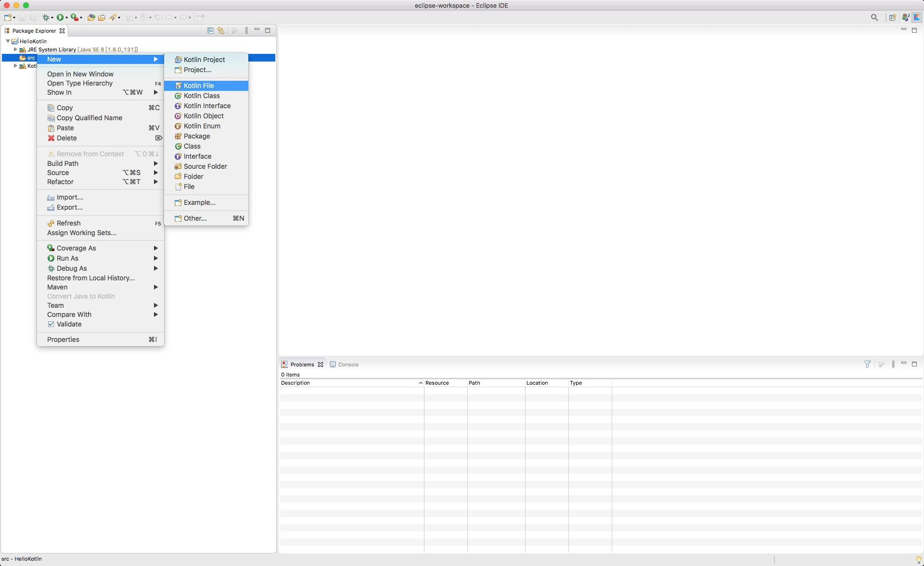The width and height of the screenshot is (924, 566).
Task: Close the Package Explorer tab
Action: pyautogui.click(x=62, y=31)
